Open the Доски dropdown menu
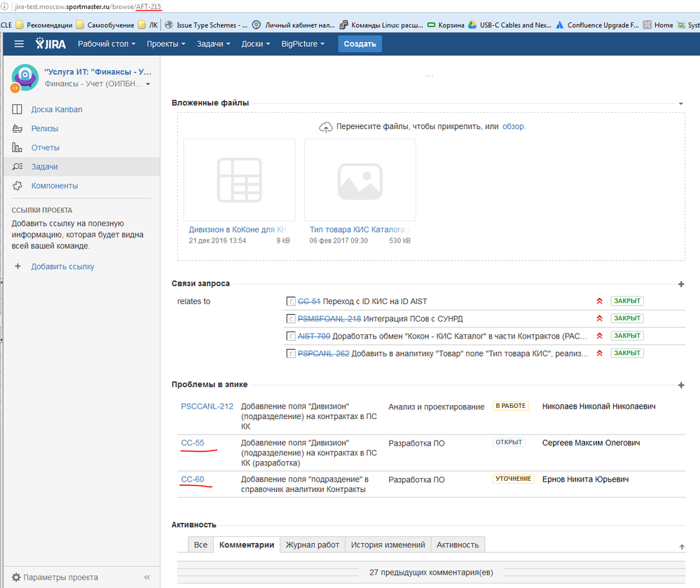 255,43
